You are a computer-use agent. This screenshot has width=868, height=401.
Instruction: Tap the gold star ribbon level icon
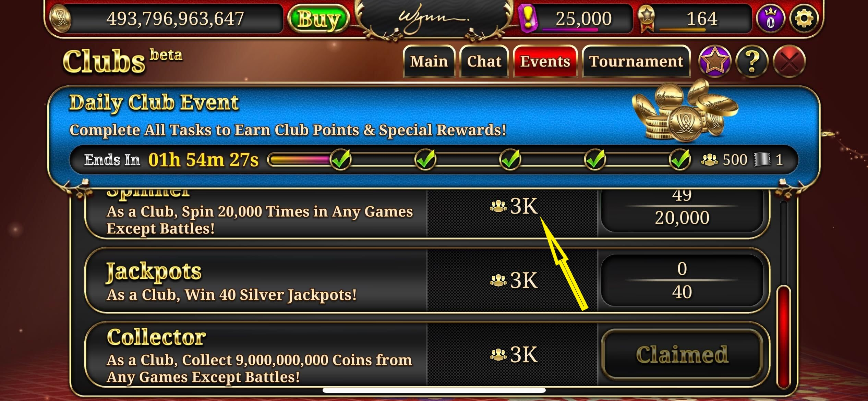pyautogui.click(x=647, y=19)
